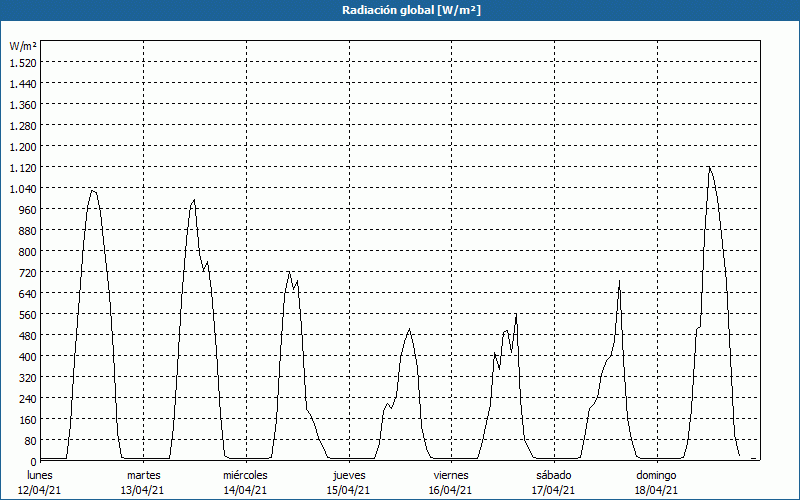Click the Thursday radiation peak near 500
This screenshot has height=500, width=800.
click(409, 330)
